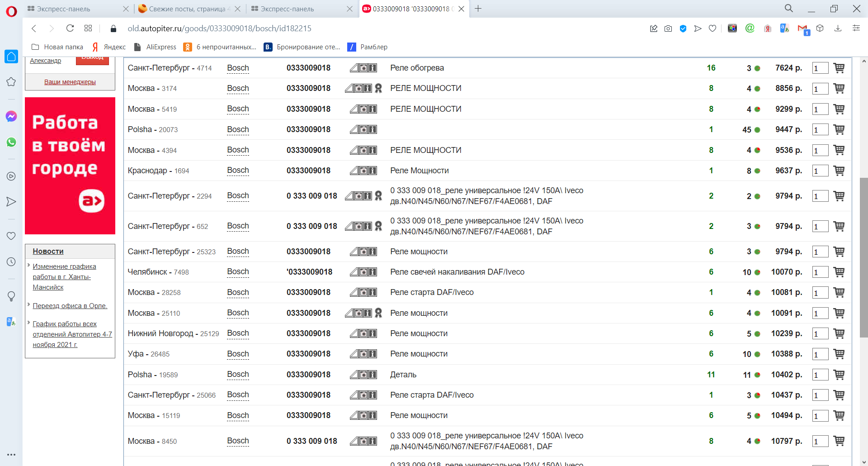Open the Ваши менеджеры link
Image resolution: width=868 pixels, height=466 pixels.
pos(70,82)
